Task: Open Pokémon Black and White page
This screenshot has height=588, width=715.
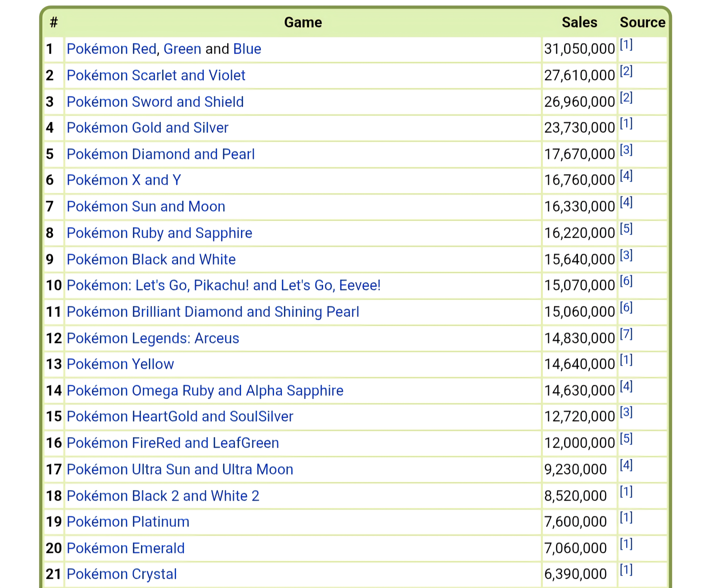Action: tap(151, 259)
